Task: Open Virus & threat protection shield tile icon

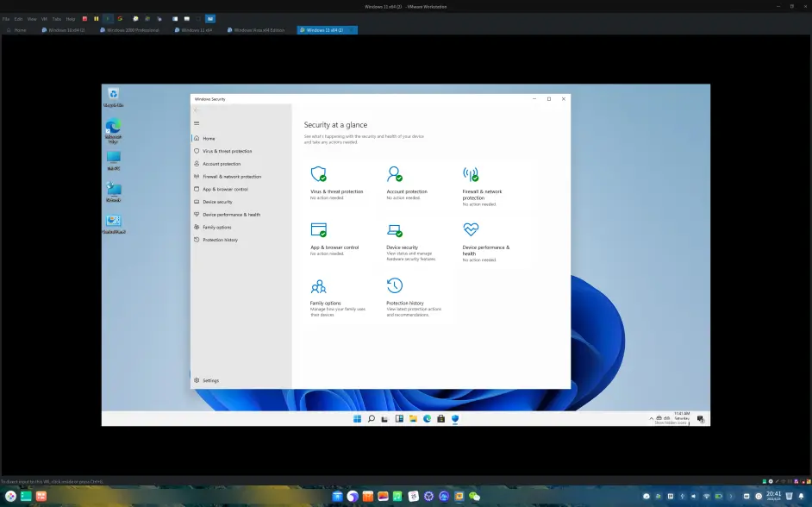Action: coord(318,173)
